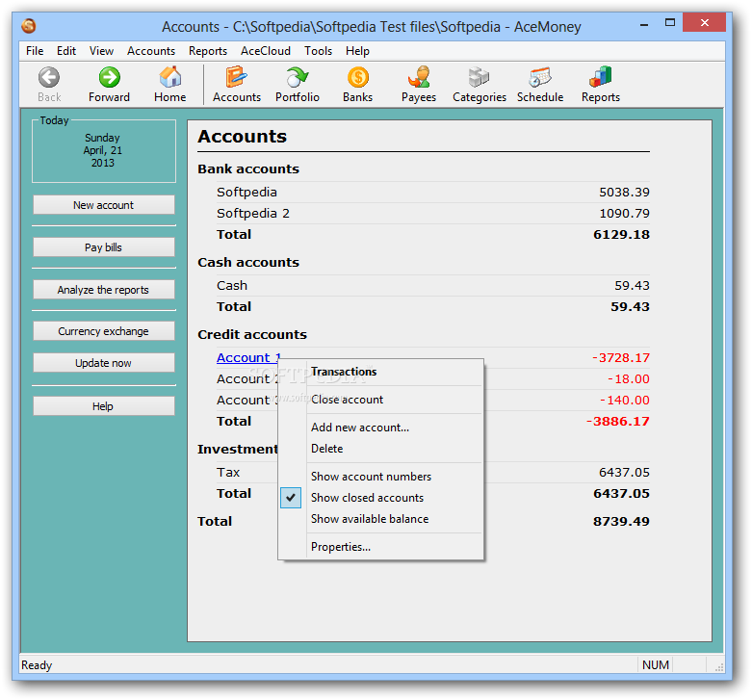Choose Transactions from the context menu
The width and height of the screenshot is (752, 700).
click(x=344, y=372)
